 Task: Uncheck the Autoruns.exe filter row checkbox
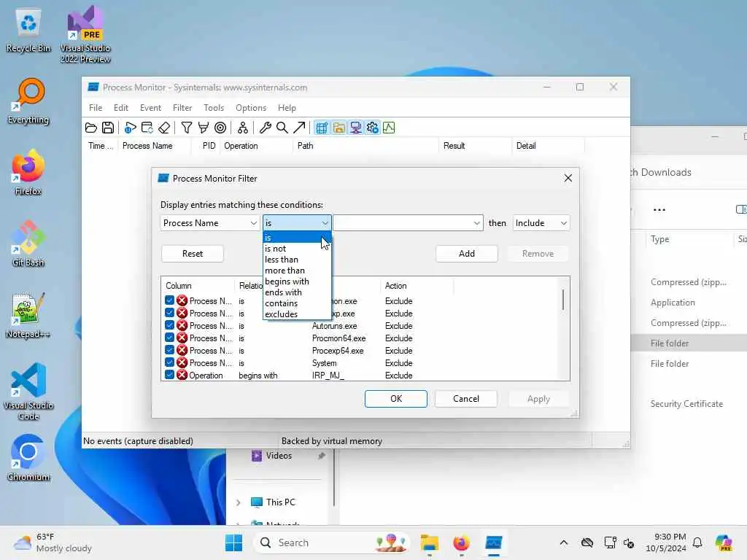pyautogui.click(x=169, y=325)
